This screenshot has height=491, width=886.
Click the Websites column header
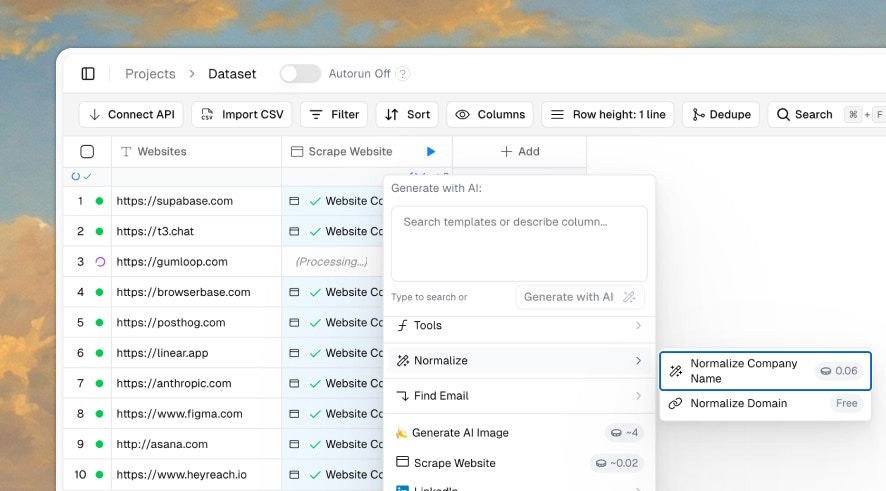point(196,151)
